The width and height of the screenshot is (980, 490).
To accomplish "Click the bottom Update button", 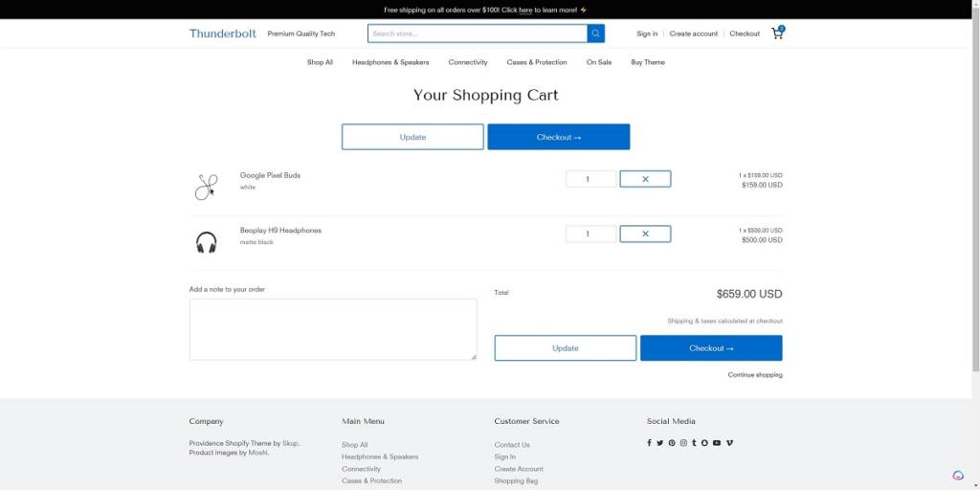I will 565,348.
